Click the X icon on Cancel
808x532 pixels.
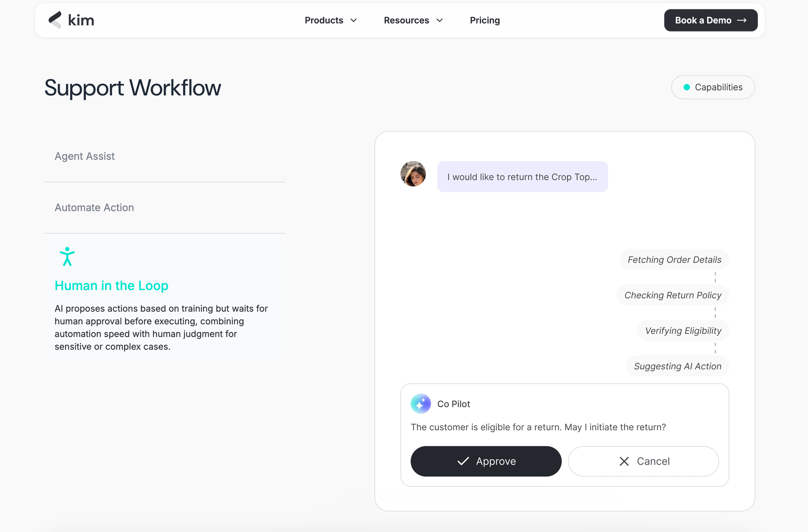click(x=624, y=461)
